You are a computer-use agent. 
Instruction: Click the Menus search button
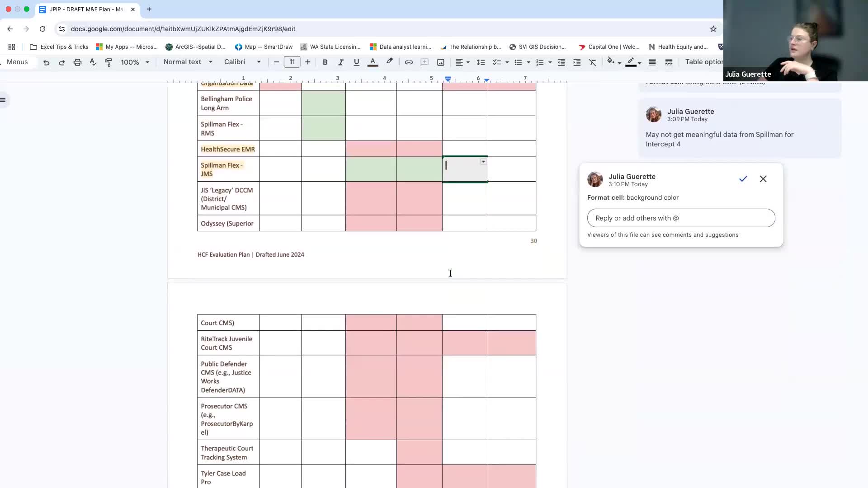click(x=17, y=62)
